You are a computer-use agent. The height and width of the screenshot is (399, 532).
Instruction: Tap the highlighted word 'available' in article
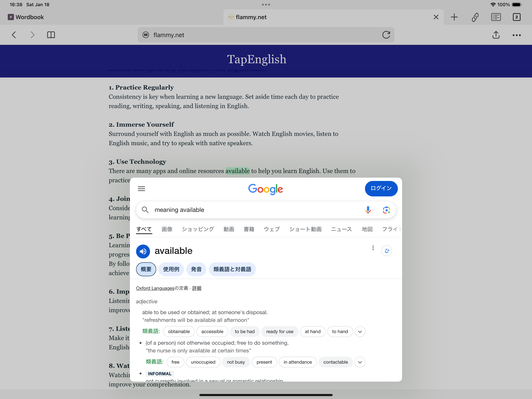click(237, 171)
